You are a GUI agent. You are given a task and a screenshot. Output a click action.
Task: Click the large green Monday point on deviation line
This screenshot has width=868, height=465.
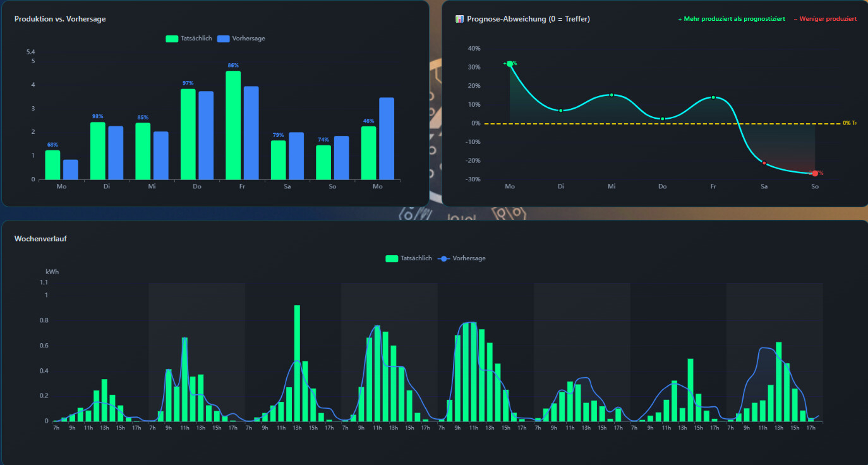coord(510,64)
